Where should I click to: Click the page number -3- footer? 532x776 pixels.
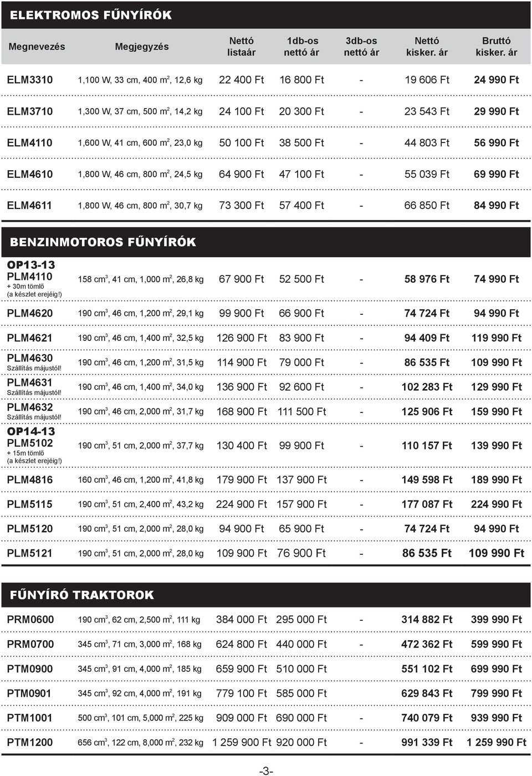coord(266,771)
